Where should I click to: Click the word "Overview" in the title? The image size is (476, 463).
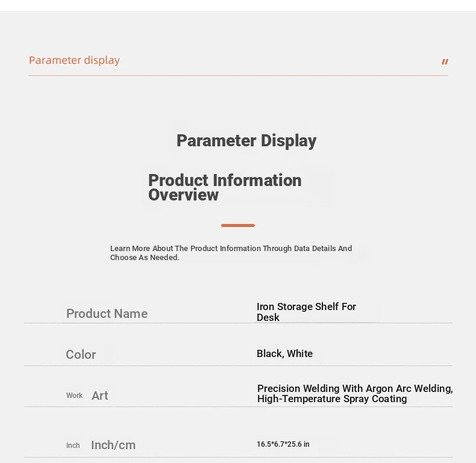point(183,195)
